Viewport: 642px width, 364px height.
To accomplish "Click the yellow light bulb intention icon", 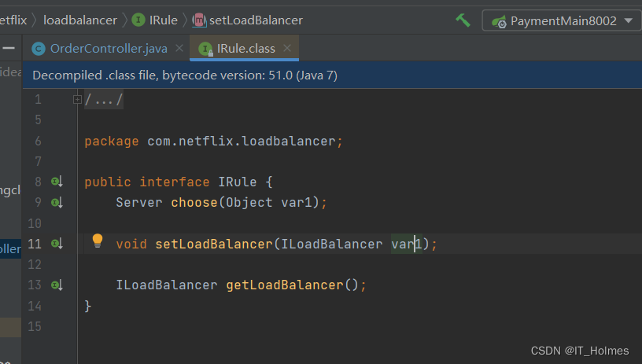I will tap(98, 241).
